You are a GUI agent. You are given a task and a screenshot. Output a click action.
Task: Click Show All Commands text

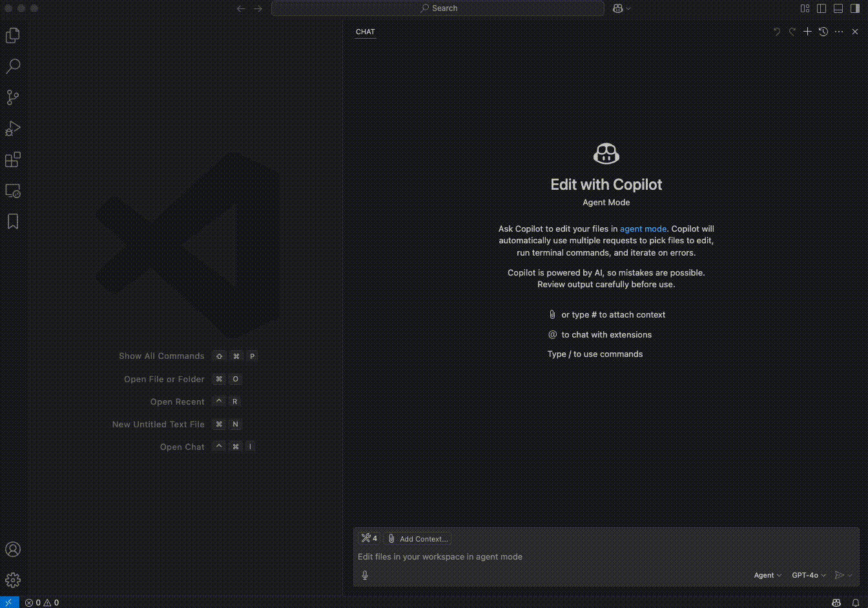tap(161, 356)
